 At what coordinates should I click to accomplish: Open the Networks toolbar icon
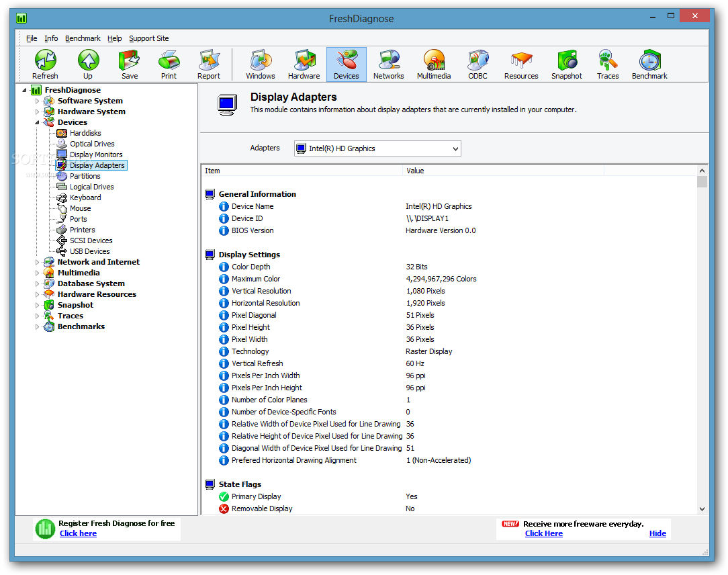pyautogui.click(x=389, y=64)
